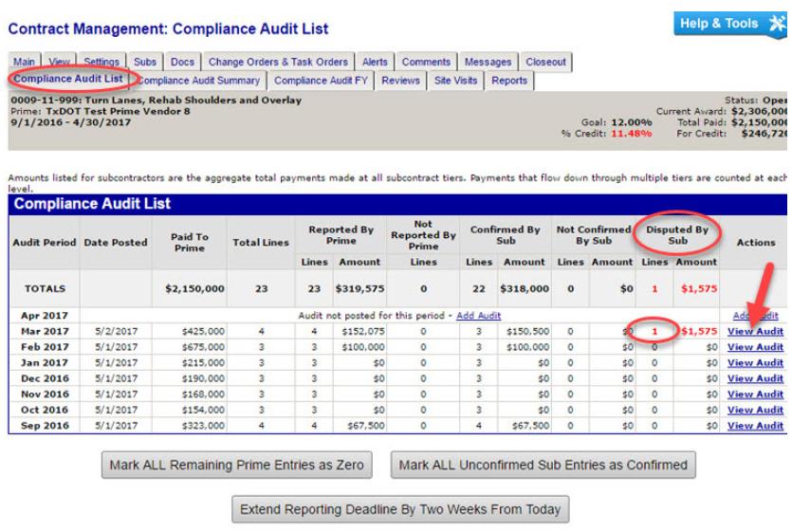Go to the Subs tab
792x532 pixels.
click(x=144, y=63)
